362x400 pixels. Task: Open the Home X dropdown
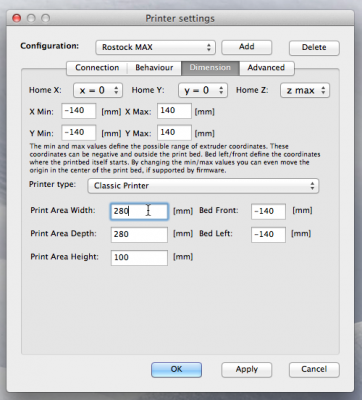98,90
